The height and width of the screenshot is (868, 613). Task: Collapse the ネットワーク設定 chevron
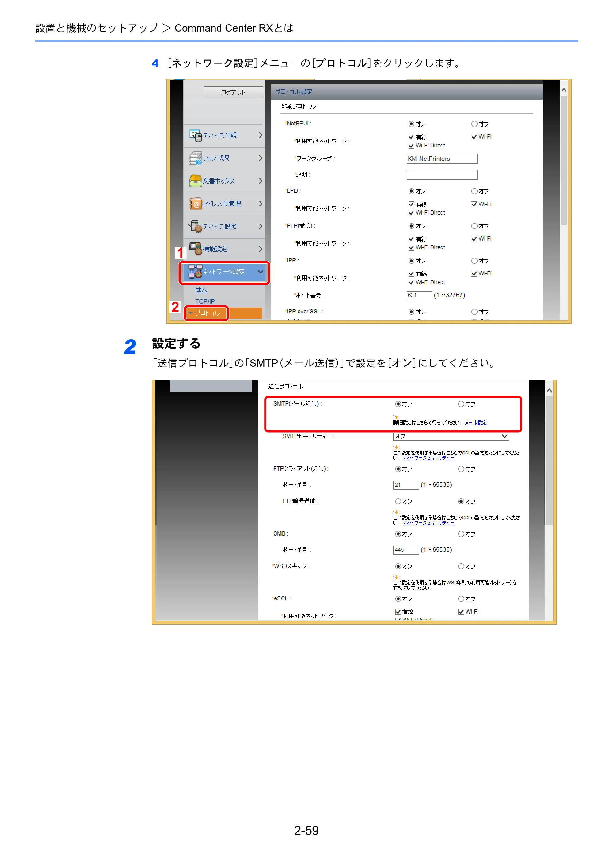(260, 272)
